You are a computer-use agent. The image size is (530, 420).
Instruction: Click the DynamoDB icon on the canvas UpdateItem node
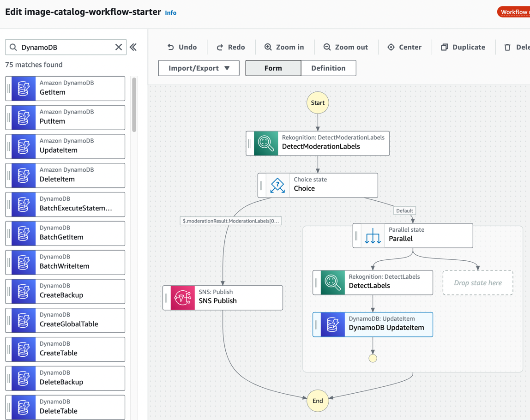click(332, 324)
